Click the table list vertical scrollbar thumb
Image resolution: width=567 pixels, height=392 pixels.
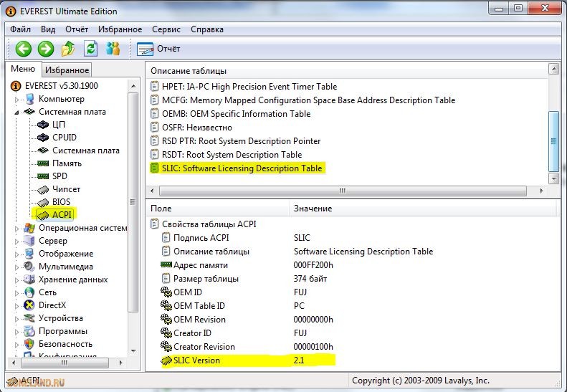[553, 141]
